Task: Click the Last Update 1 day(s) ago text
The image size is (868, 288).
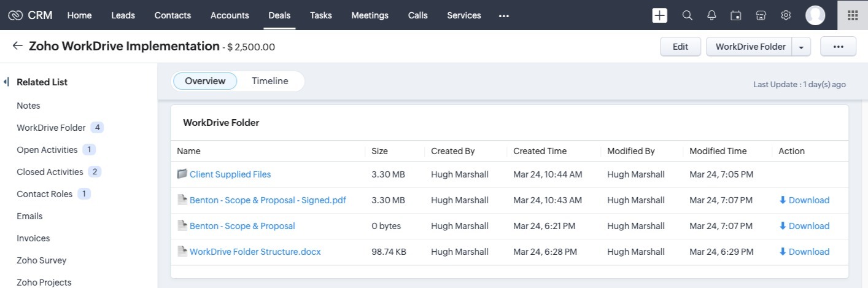Action: click(799, 84)
